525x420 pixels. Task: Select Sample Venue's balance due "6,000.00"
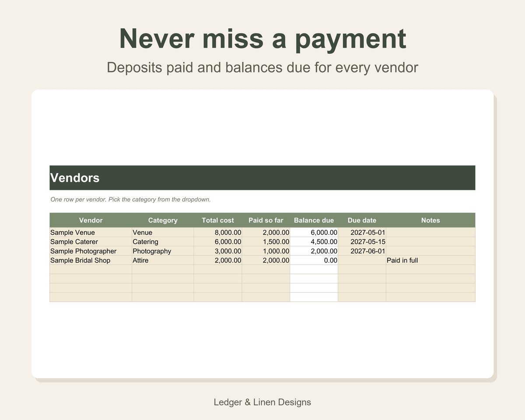point(314,232)
